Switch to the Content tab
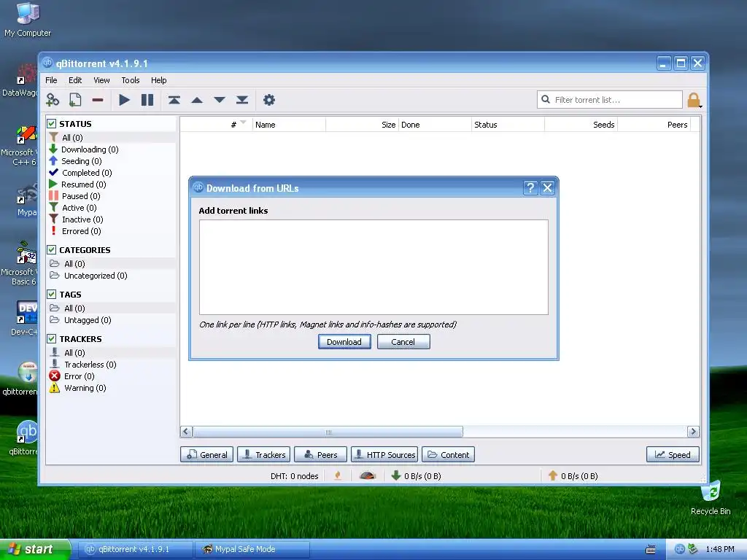747x560 pixels. pyautogui.click(x=449, y=455)
